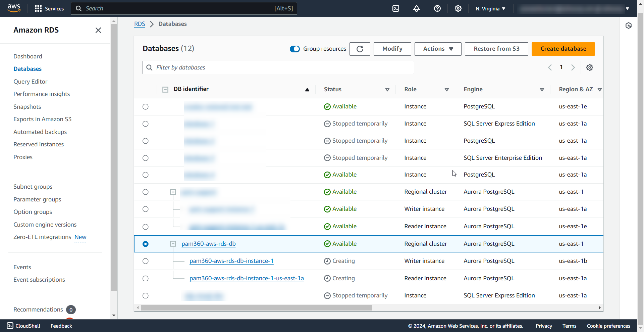644x332 pixels.
Task: Toggle the Group resources switch
Action: coord(295,49)
